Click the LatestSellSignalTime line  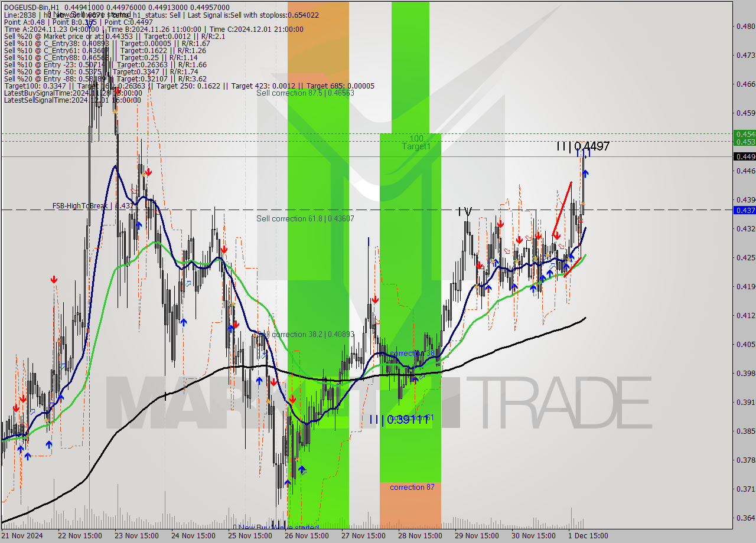tap(72, 100)
